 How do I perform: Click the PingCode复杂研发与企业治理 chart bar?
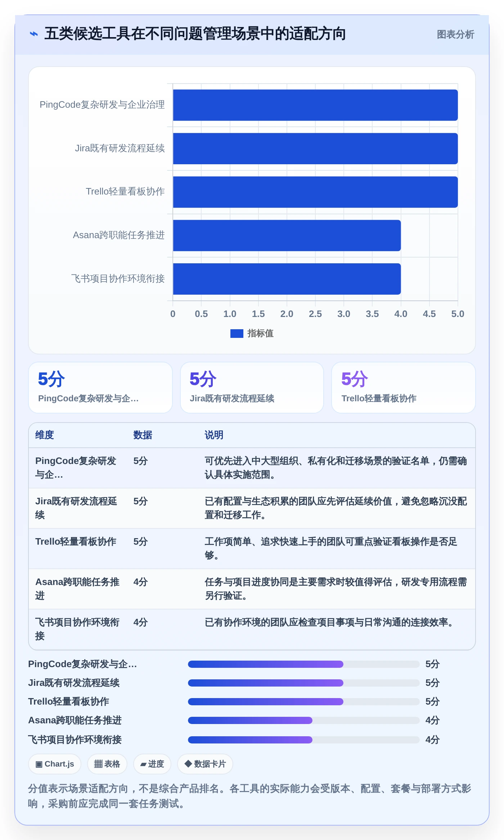pos(315,105)
